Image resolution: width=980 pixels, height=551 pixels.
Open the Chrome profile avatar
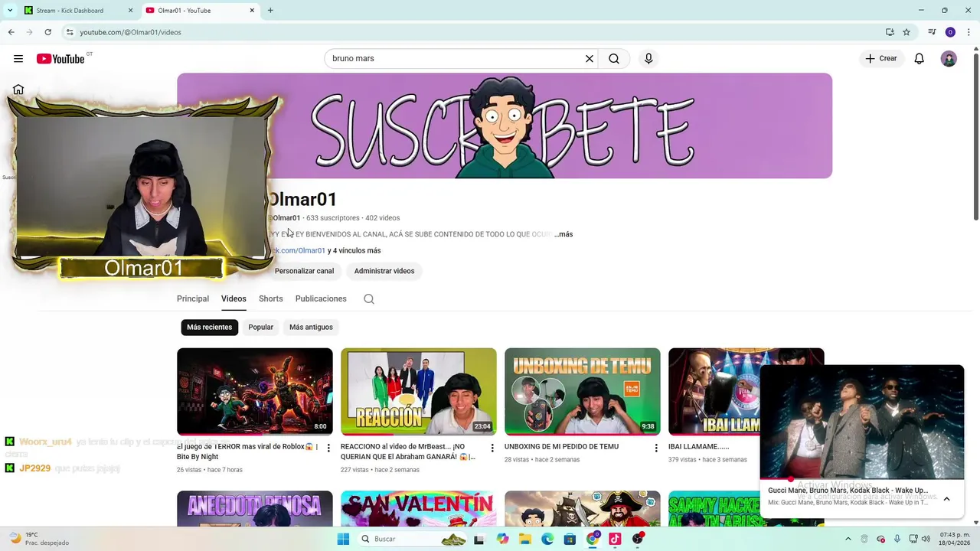(950, 32)
